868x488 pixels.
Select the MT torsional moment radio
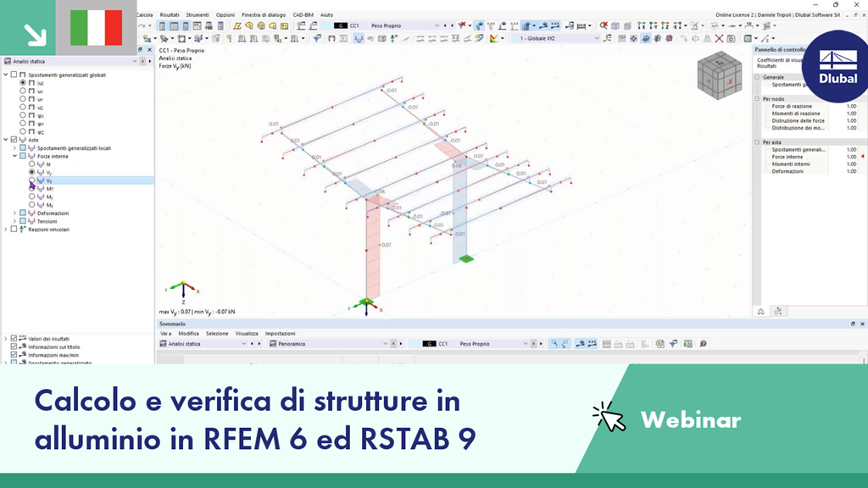click(31, 189)
